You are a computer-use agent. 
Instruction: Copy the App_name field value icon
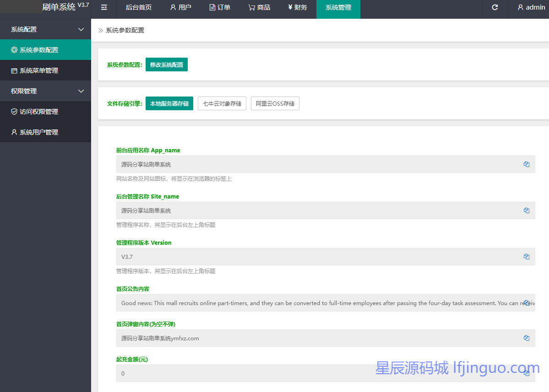point(527,164)
